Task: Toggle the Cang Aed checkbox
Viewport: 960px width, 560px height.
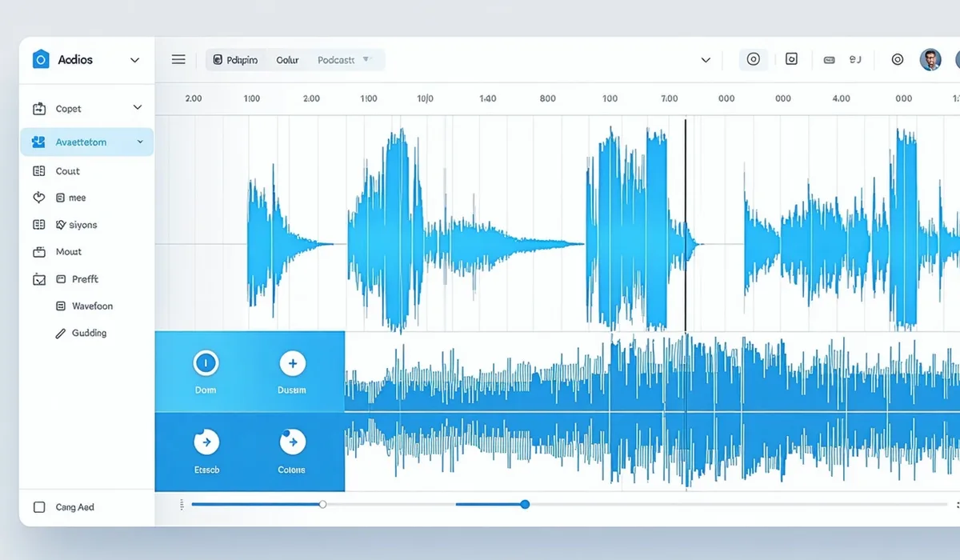Action: (39, 507)
